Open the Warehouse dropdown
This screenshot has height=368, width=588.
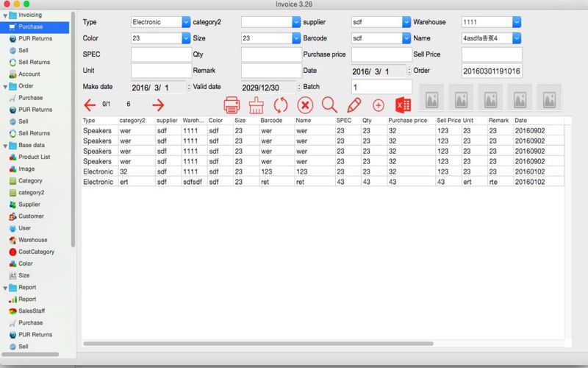pos(517,22)
